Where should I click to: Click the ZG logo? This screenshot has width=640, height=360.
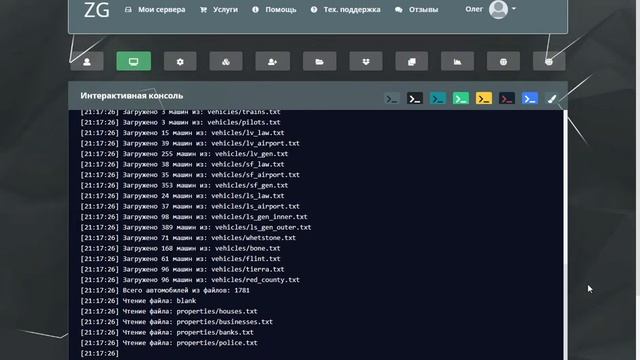tap(97, 10)
